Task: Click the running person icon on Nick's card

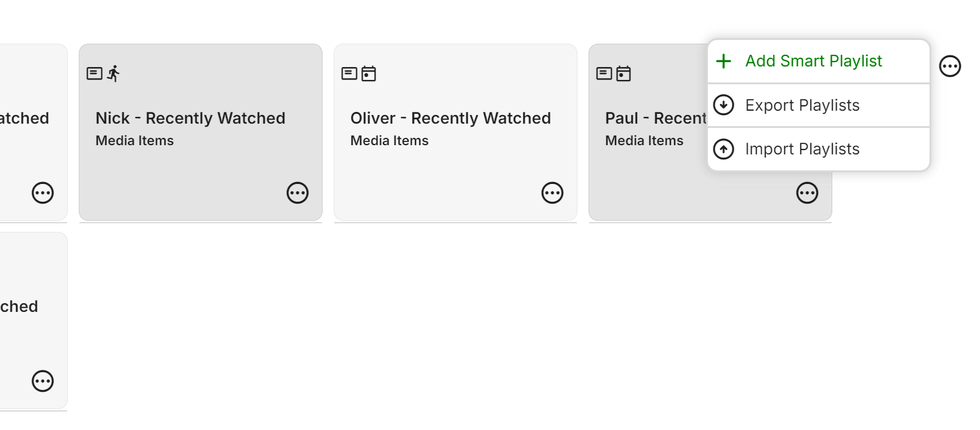Action: click(x=113, y=74)
